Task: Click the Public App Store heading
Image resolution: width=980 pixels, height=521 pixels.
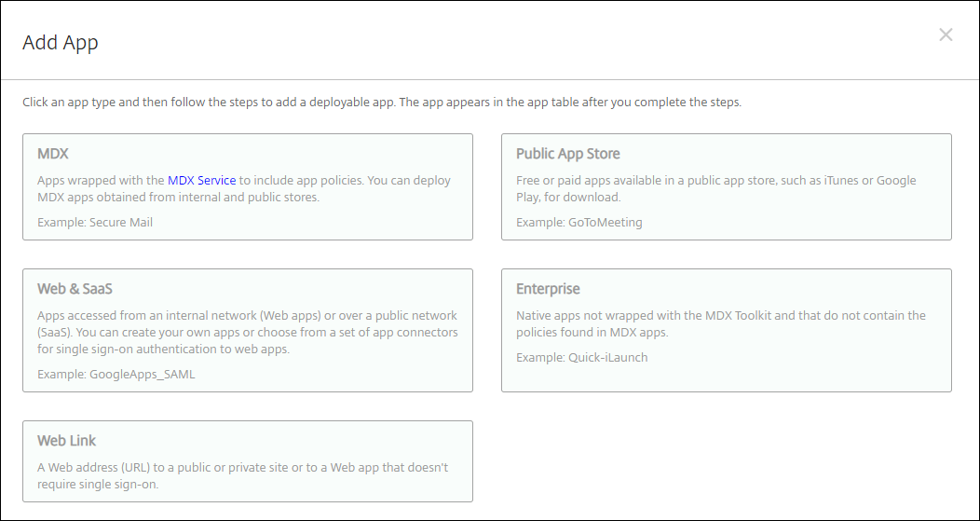Action: click(567, 154)
